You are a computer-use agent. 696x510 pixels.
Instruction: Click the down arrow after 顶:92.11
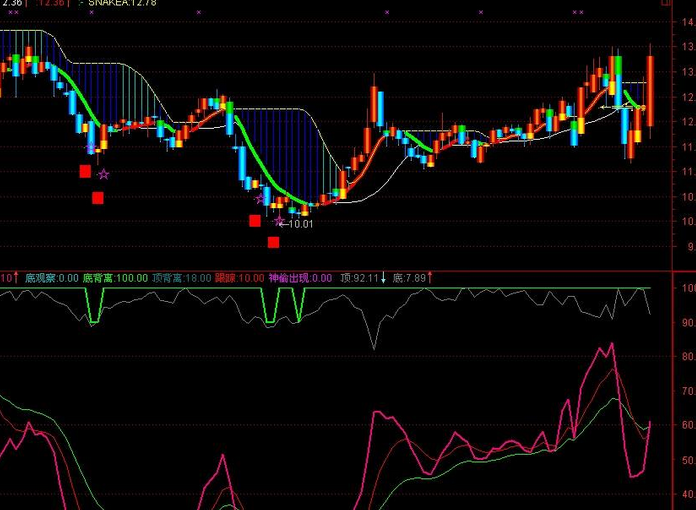[383, 278]
